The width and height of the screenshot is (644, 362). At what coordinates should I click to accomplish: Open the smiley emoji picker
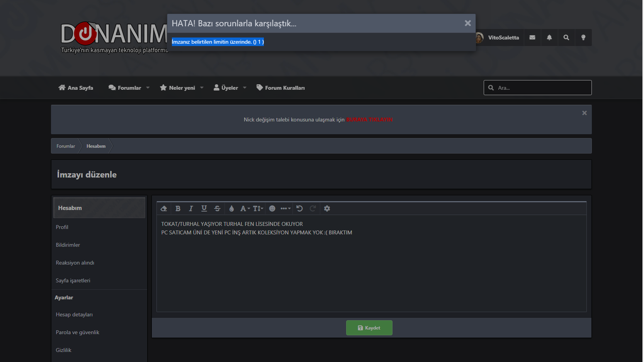click(272, 208)
